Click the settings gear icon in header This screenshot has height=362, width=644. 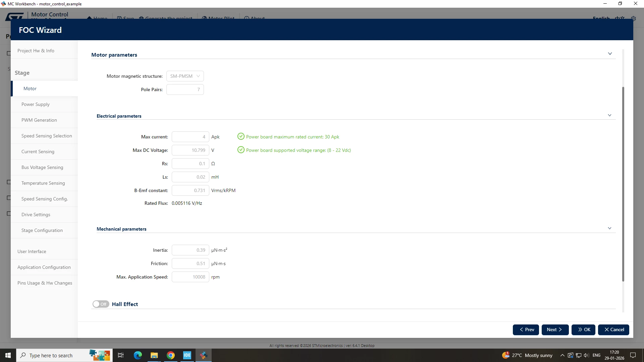coord(633,18)
